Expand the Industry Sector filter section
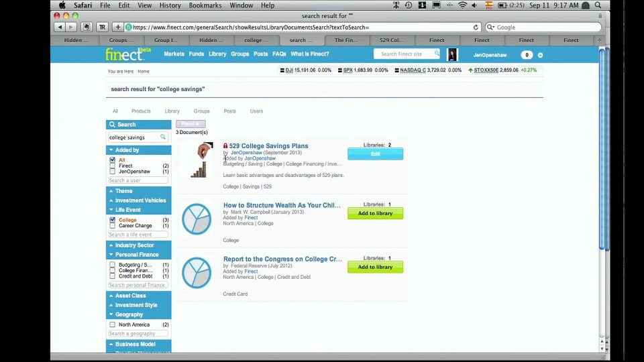 point(138,245)
